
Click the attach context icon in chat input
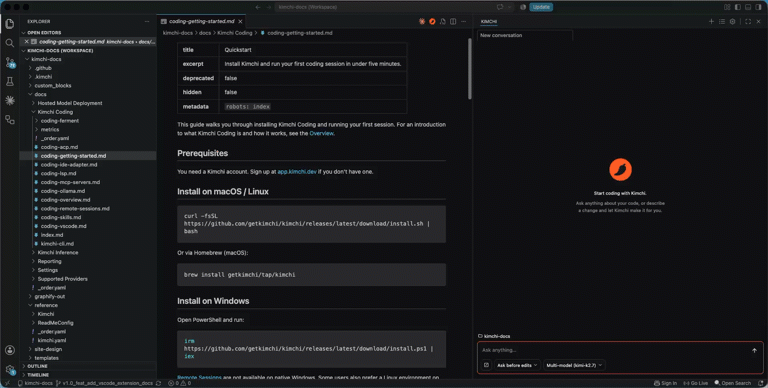[486, 365]
